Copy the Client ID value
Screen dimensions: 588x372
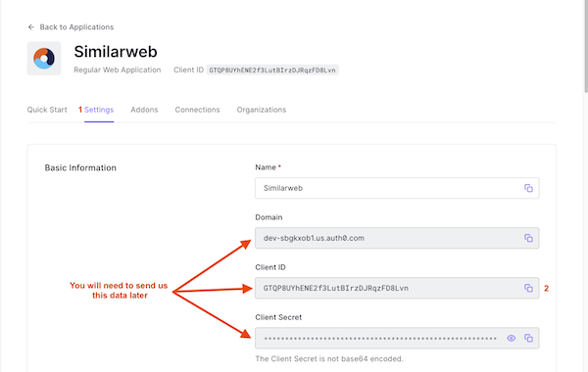[x=528, y=288]
